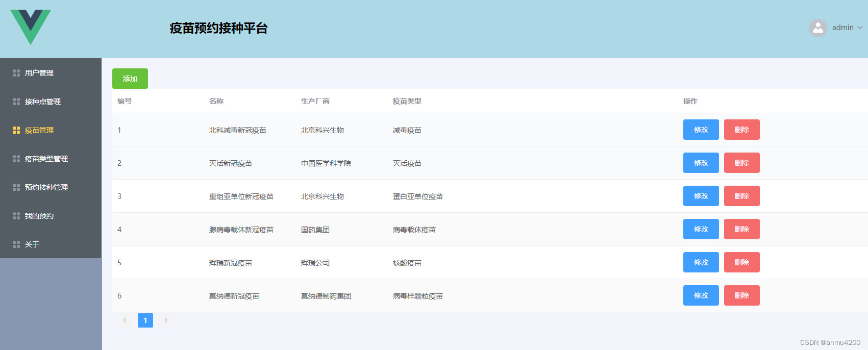The height and width of the screenshot is (350, 868).
Task: Click 删除 for 重组亚单位新冠疫苗
Action: 742,196
